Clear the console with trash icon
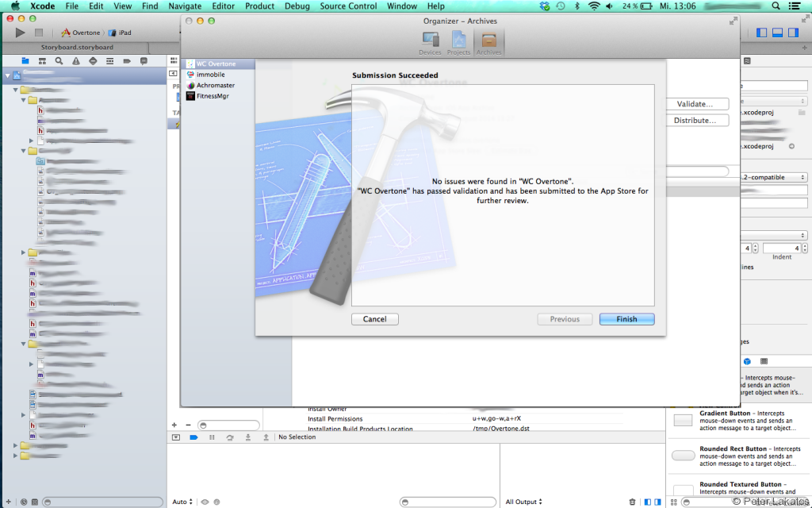The height and width of the screenshot is (508, 812). (x=632, y=502)
